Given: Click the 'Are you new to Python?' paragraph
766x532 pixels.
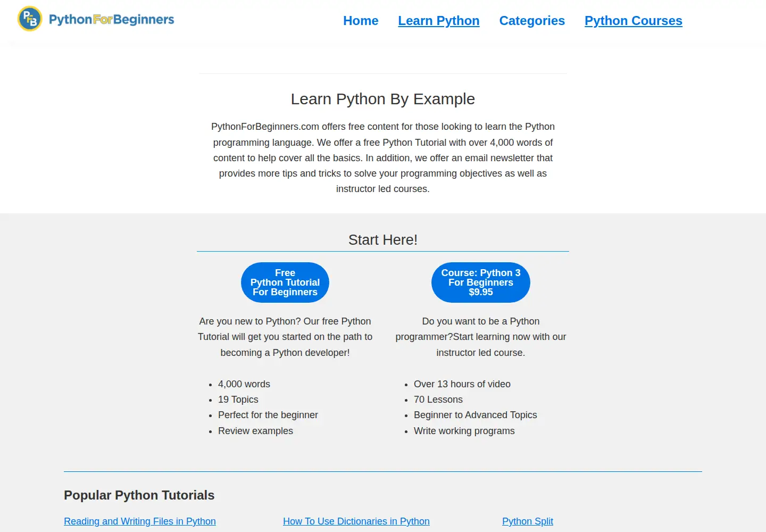Looking at the screenshot, I should pyautogui.click(x=285, y=337).
